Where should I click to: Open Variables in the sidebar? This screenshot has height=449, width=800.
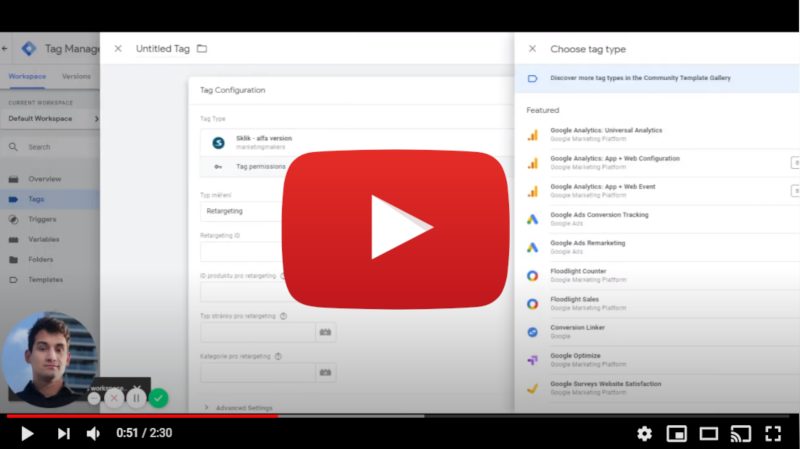(x=50, y=239)
